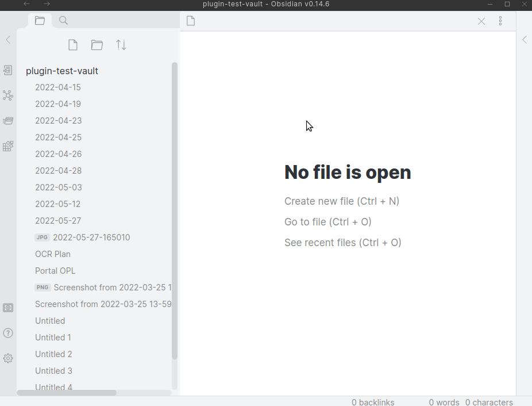This screenshot has width=532, height=406.
Task: Open graph view ribbon icon
Action: 8,95
